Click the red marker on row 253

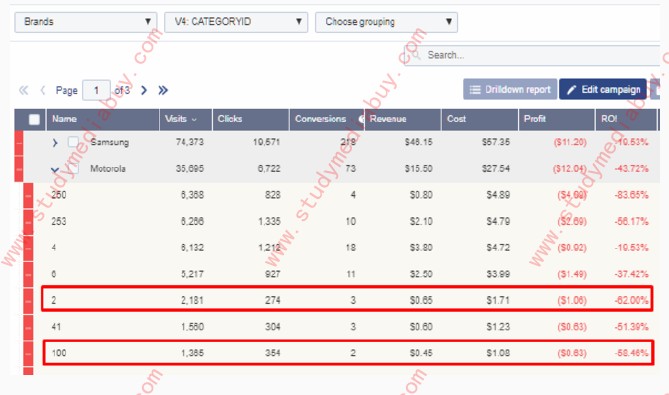[28, 222]
